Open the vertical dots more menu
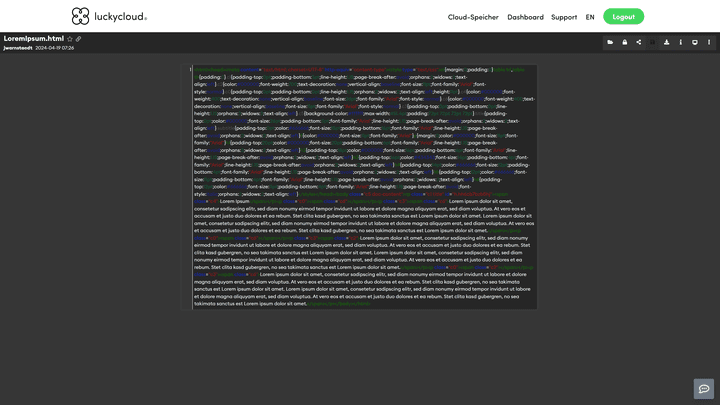The height and width of the screenshot is (405, 720). (709, 42)
